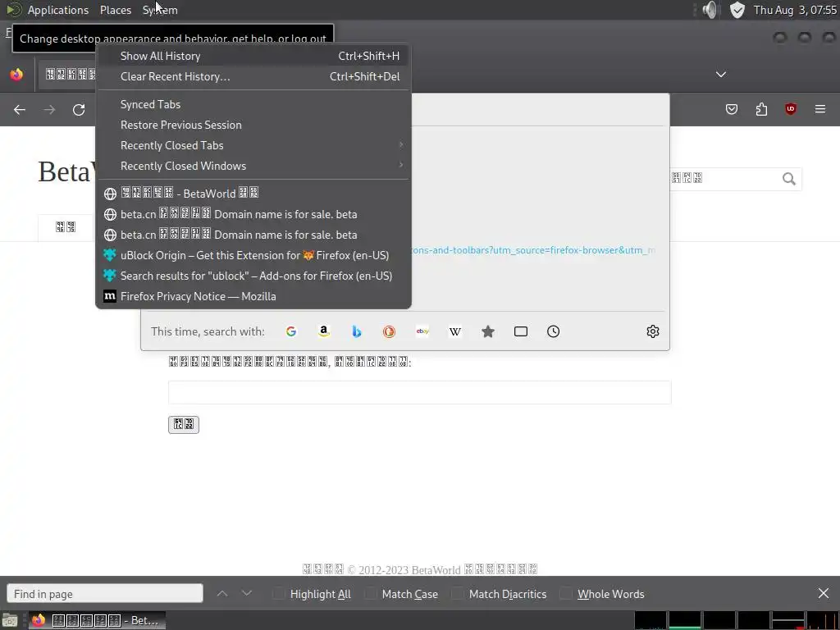Click the BetaWorld window taskbar button
Screen dimensions: 840x630
[98, 620]
